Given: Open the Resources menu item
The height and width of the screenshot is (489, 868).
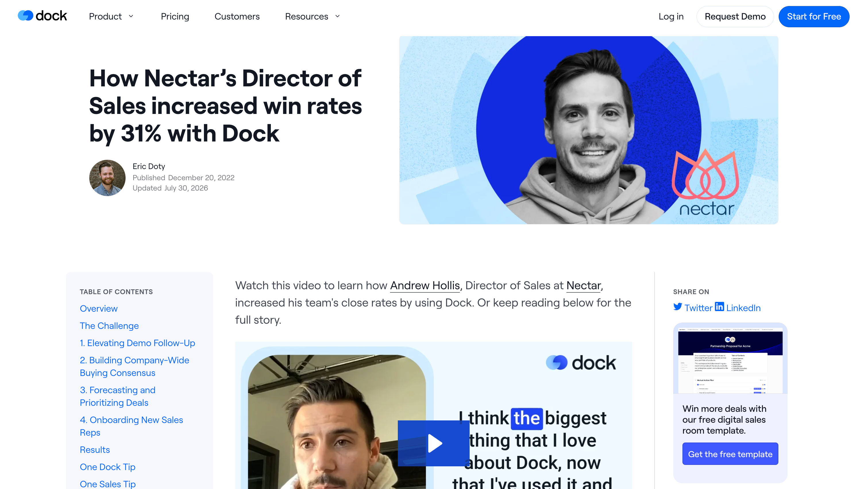Looking at the screenshot, I should (306, 16).
